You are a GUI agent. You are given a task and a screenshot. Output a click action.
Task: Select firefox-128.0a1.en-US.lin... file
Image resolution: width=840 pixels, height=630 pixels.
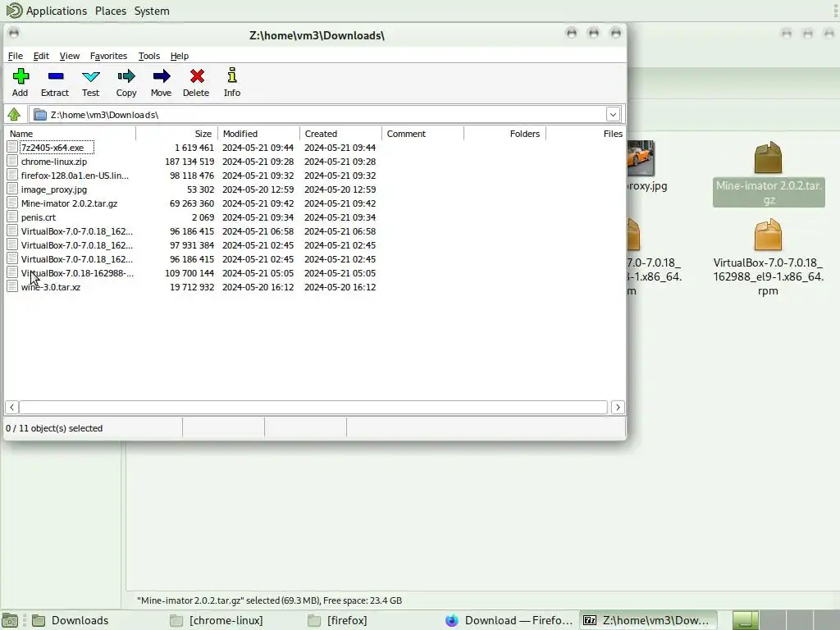click(75, 176)
